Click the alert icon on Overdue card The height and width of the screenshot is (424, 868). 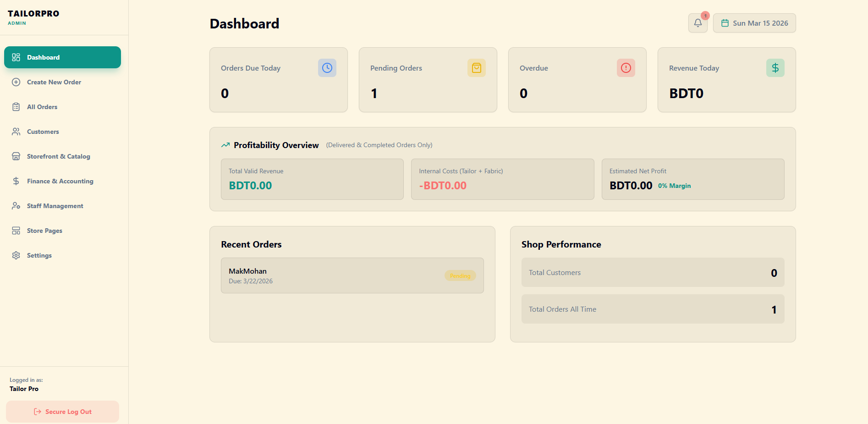[626, 68]
